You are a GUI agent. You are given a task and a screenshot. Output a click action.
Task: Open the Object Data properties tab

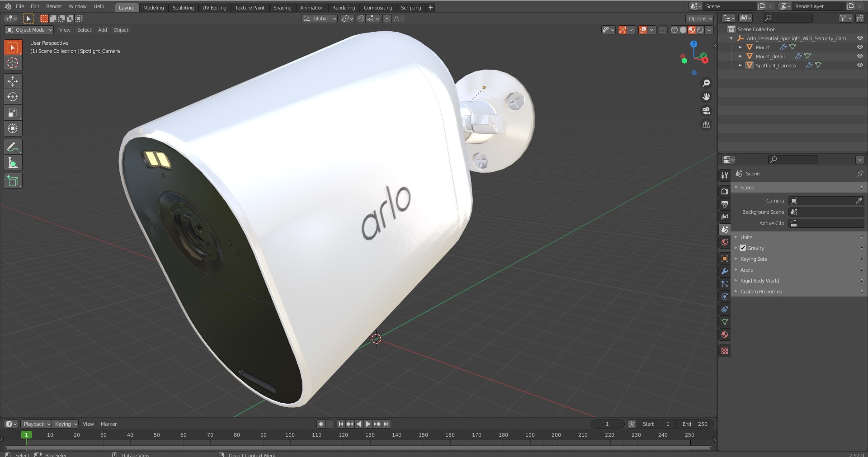[x=725, y=322]
